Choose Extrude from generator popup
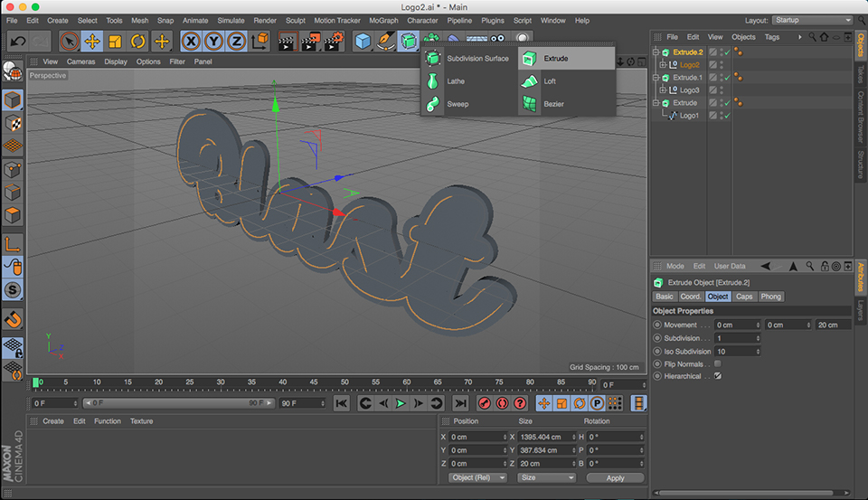Image resolution: width=868 pixels, height=500 pixels. click(566, 58)
